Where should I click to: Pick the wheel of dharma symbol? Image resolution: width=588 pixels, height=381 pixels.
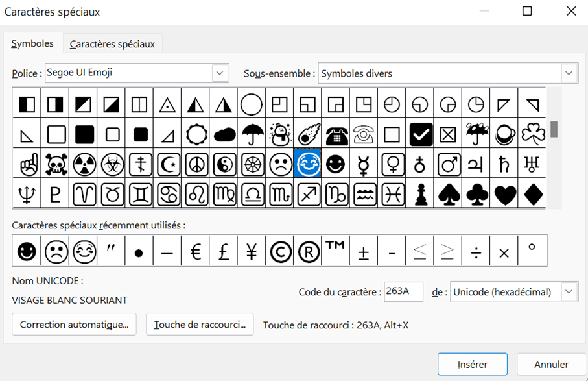point(252,164)
